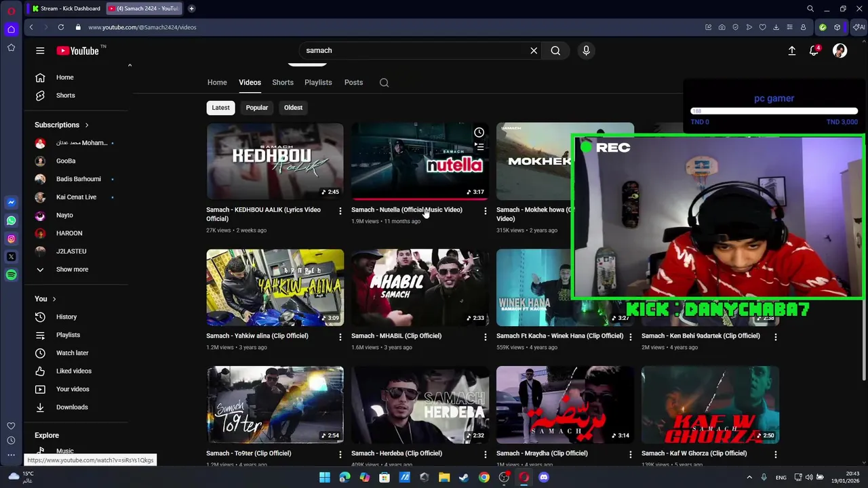Open the notifications bell
Image resolution: width=868 pixels, height=488 pixels.
pyautogui.click(x=814, y=51)
